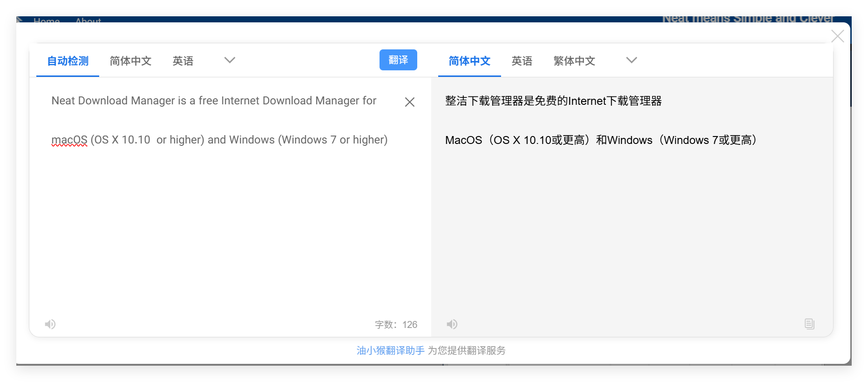Copy the translated text
Viewport: 868px width, 382px height.
click(809, 324)
